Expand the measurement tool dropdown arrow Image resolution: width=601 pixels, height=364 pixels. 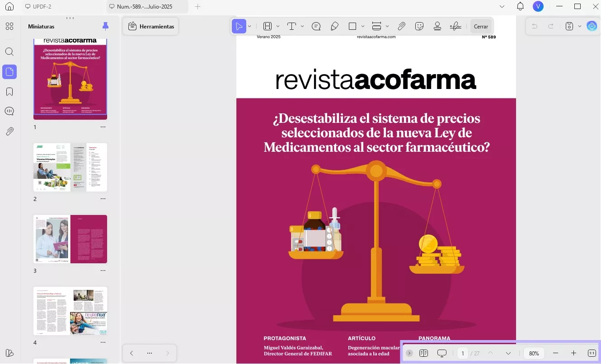(387, 26)
